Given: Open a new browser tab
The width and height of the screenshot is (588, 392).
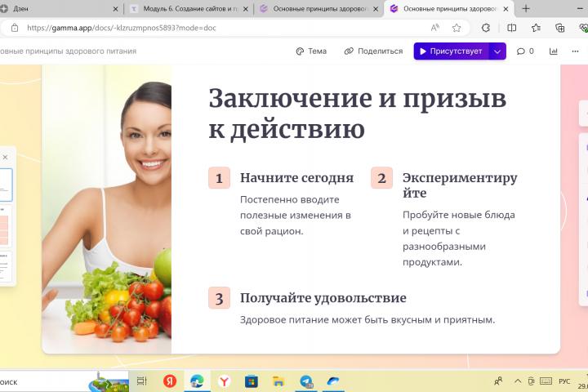Looking at the screenshot, I should point(526,9).
